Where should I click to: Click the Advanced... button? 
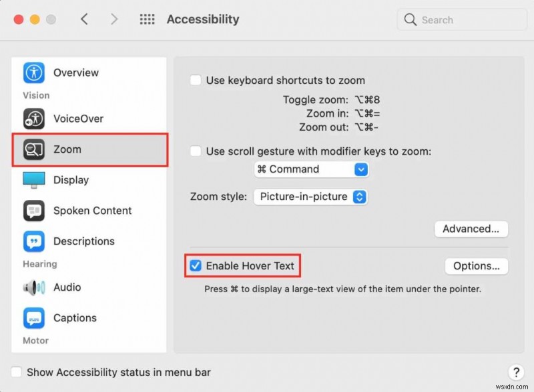[x=471, y=229]
